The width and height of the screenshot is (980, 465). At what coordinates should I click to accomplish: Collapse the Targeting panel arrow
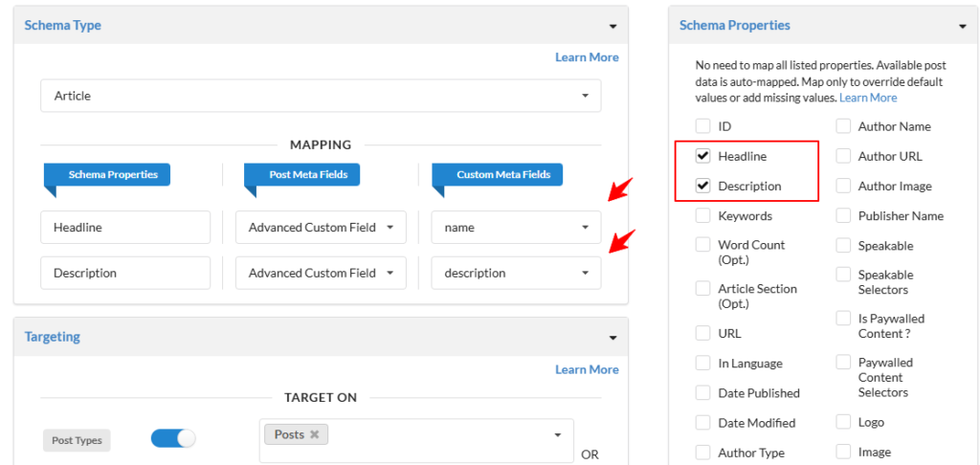612,338
